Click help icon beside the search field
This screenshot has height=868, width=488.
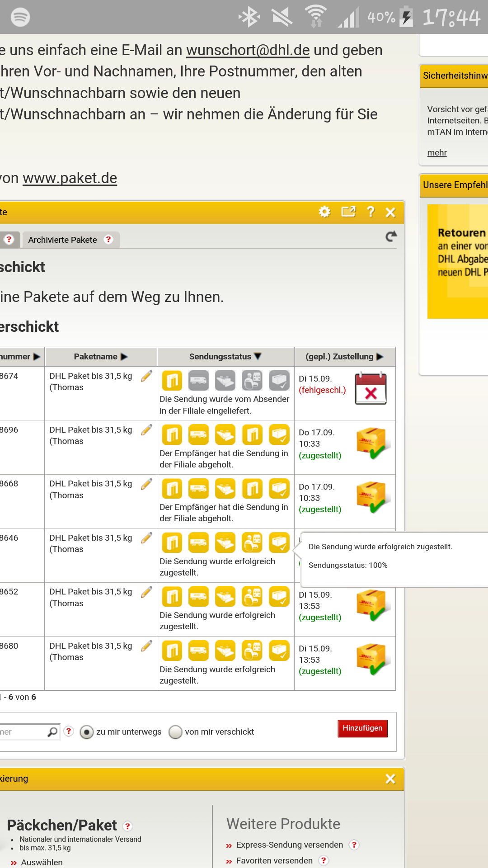(69, 731)
